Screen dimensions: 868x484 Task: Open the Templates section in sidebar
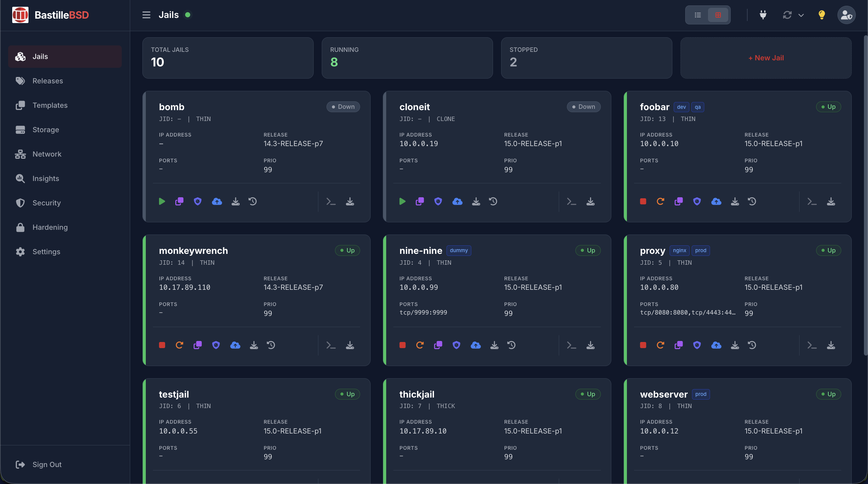[x=50, y=105]
